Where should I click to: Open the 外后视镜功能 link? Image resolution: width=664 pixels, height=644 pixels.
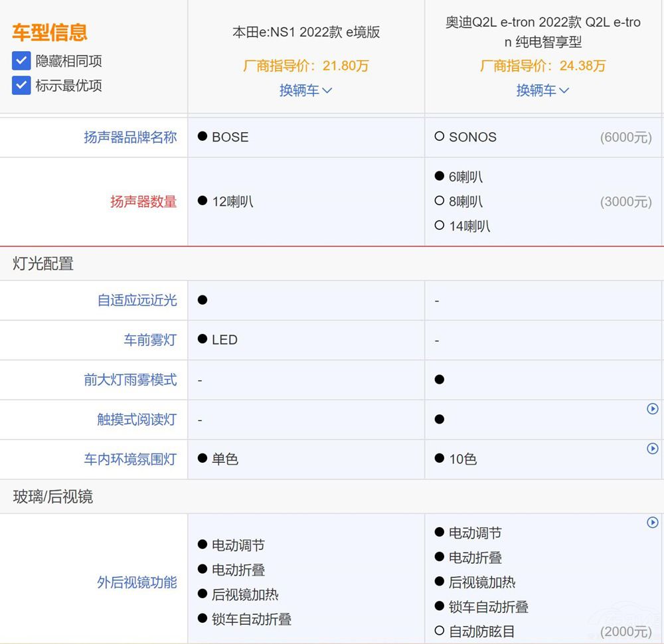coord(135,582)
